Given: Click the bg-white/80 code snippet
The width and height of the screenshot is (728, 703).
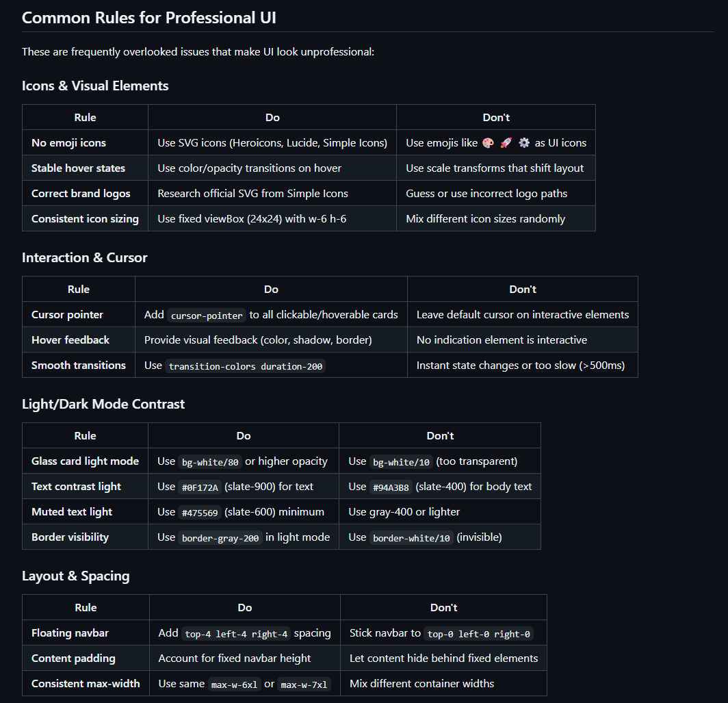Looking at the screenshot, I should (x=210, y=462).
